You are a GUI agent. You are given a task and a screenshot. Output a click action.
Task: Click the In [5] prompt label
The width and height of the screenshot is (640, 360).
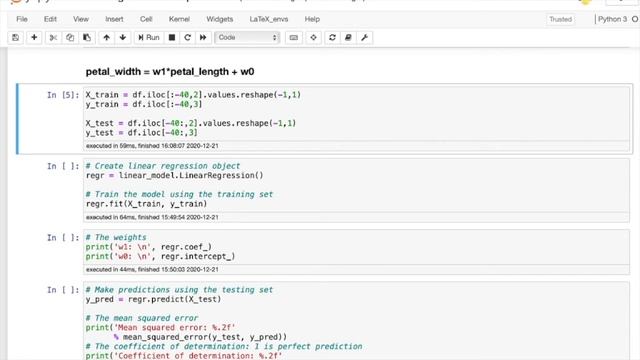click(x=63, y=95)
